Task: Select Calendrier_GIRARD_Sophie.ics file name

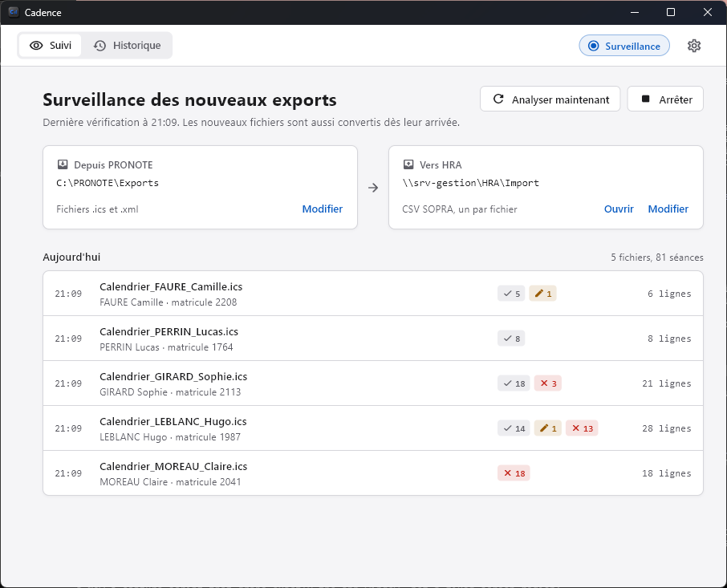Action: (173, 377)
